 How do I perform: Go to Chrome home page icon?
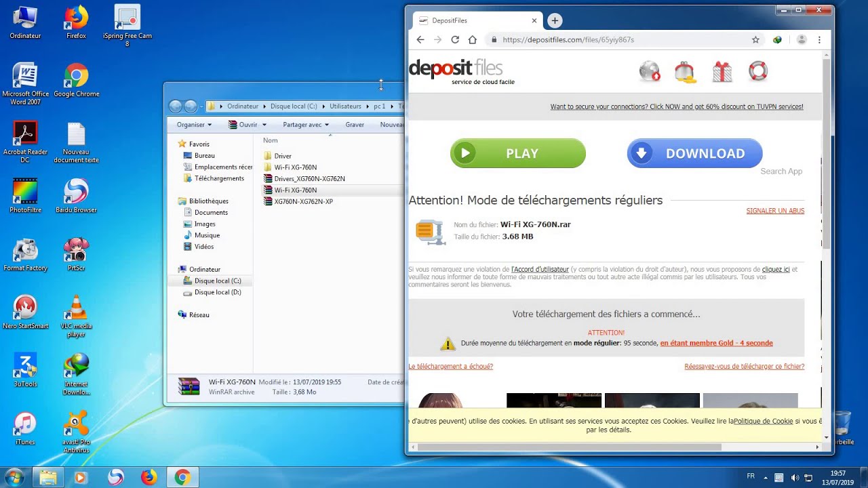473,40
